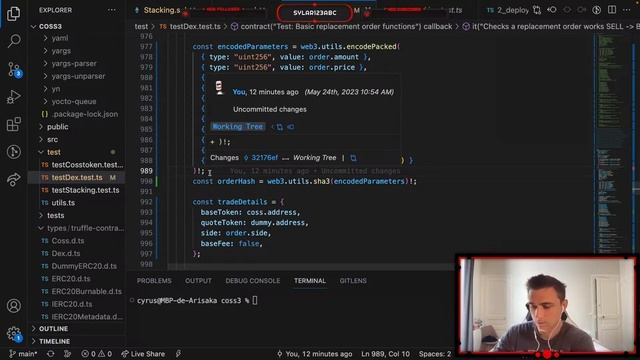Click Ln 989, Col 10 in status bar
This screenshot has height=360, width=640.
coord(385,354)
